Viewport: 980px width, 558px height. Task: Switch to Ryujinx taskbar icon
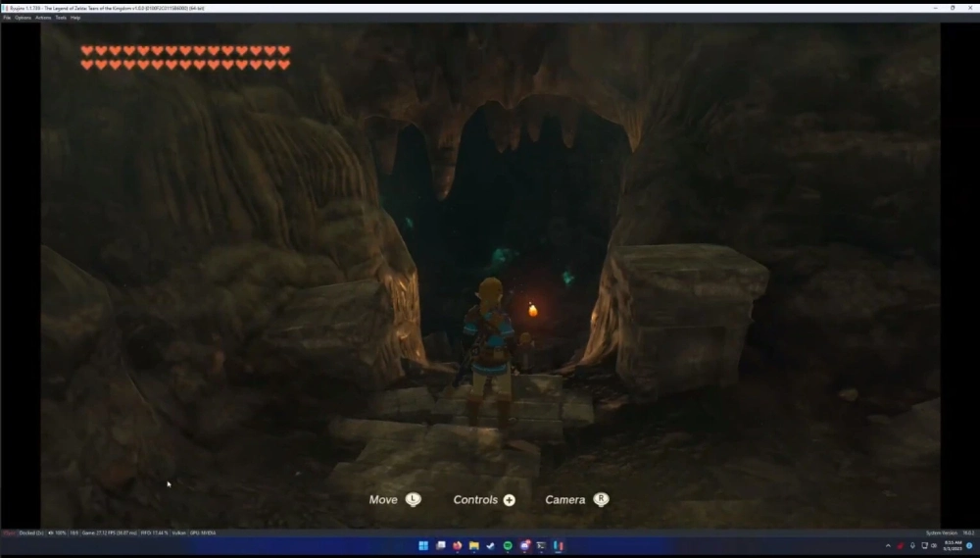(558, 546)
